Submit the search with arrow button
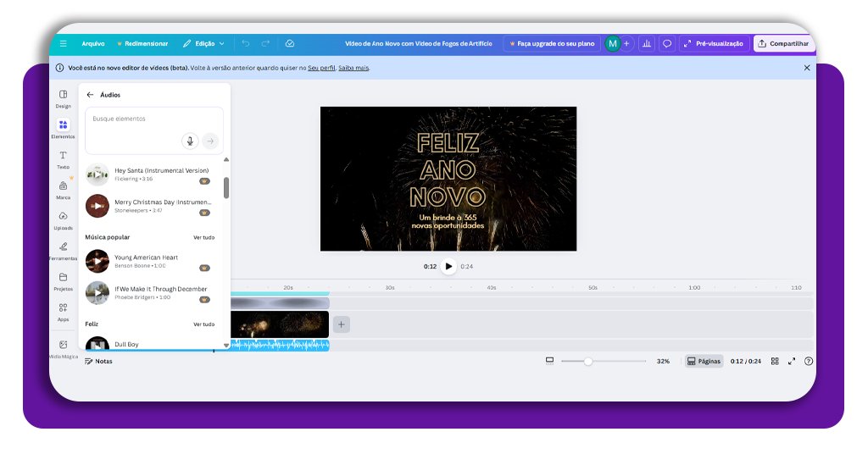The height and width of the screenshot is (454, 868). tap(210, 141)
